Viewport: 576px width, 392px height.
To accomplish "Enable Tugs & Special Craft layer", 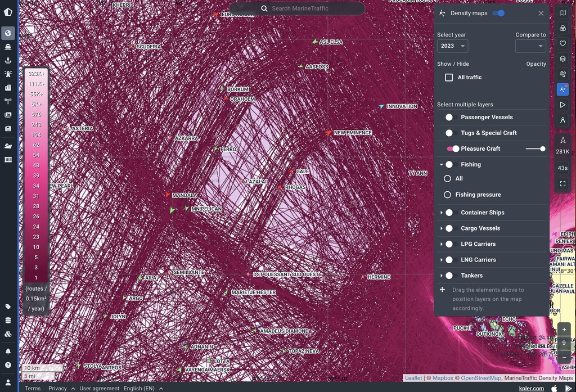I will coord(451,133).
